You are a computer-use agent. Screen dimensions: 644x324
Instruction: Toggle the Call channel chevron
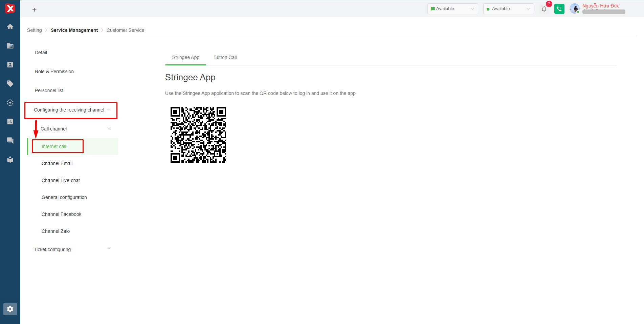pos(109,128)
